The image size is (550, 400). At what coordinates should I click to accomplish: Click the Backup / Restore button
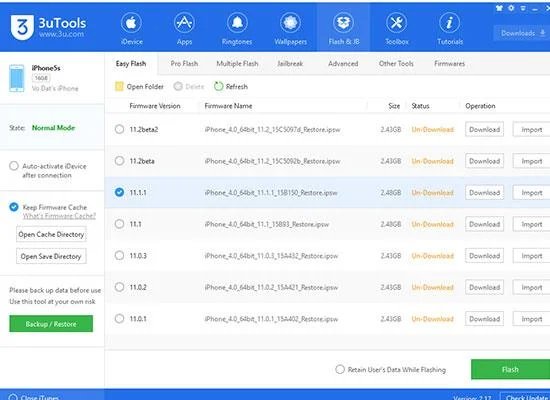tap(51, 324)
